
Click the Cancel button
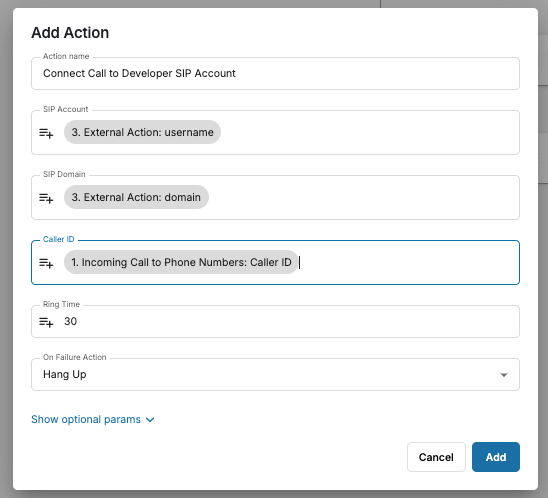436,457
